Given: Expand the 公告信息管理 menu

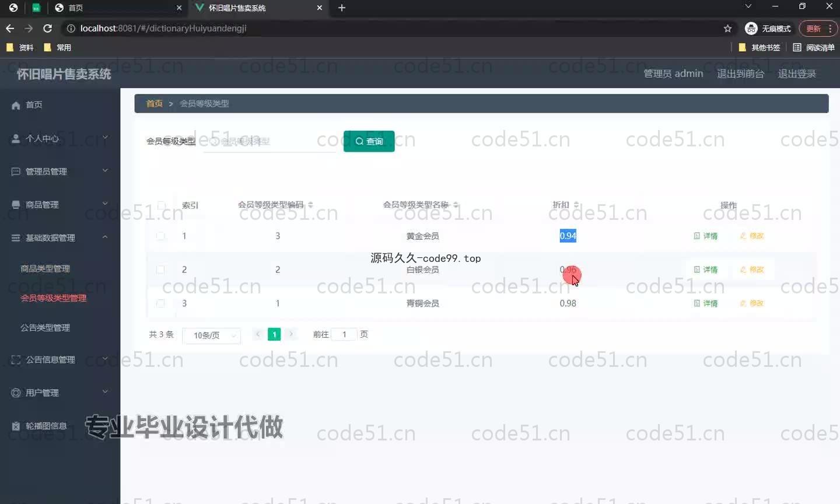Looking at the screenshot, I should tap(105, 359).
